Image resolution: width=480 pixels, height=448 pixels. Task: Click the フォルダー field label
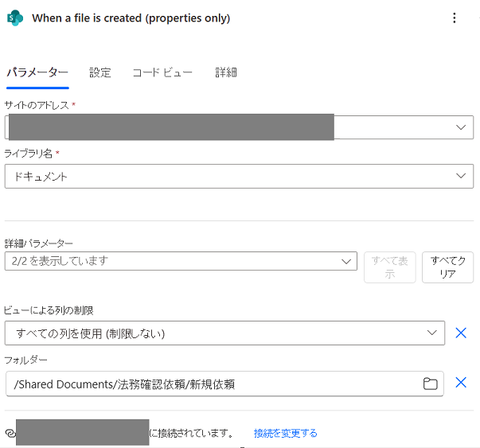coord(25,360)
